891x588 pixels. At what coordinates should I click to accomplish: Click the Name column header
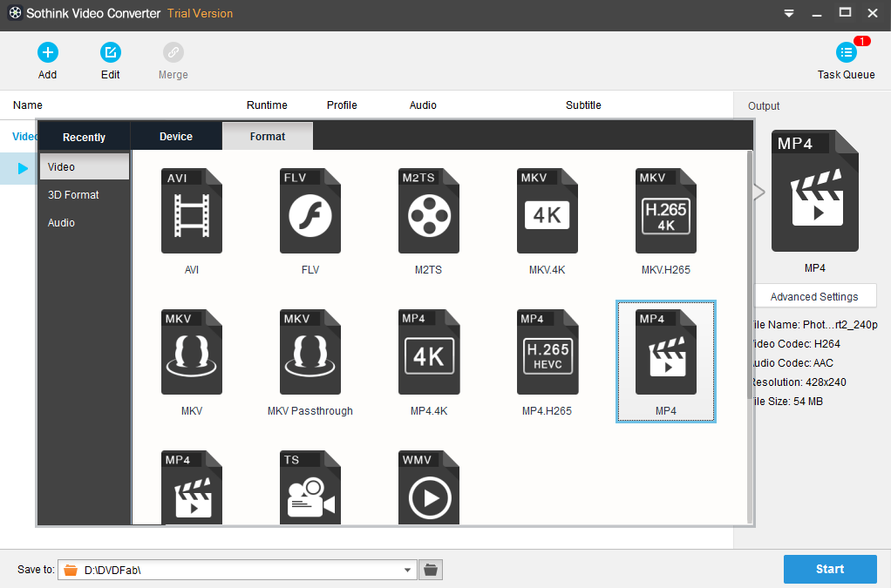28,105
